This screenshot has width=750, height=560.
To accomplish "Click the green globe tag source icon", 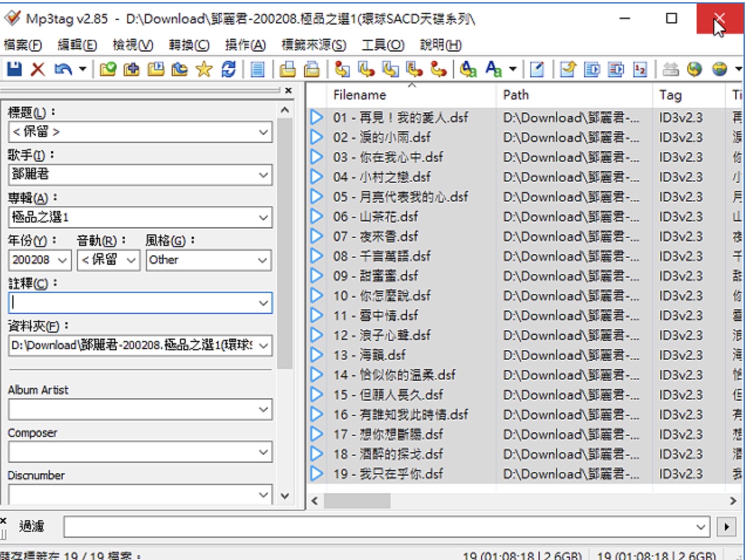I will pos(694,69).
